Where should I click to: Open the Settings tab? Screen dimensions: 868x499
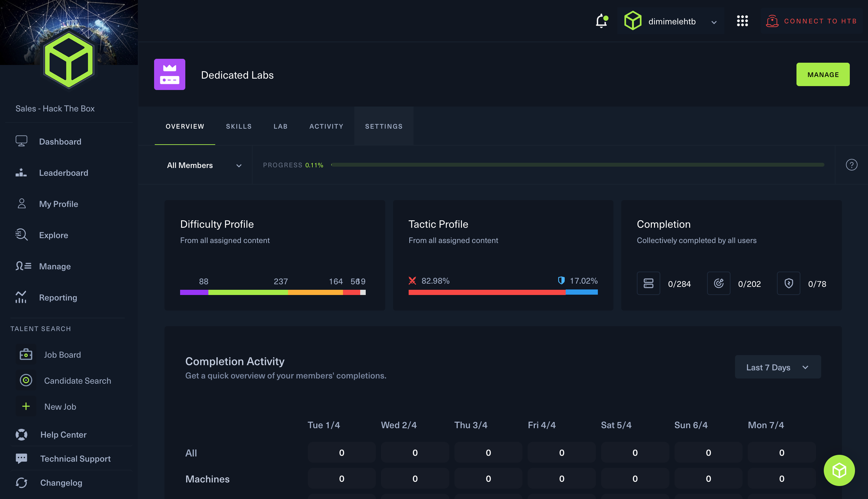point(383,126)
